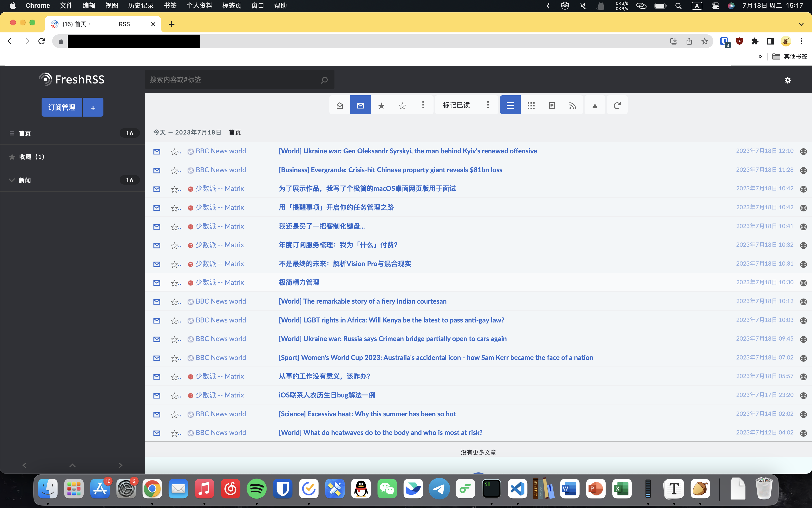Open Visual Studio Code from Dock
This screenshot has width=812, height=508.
tap(517, 488)
